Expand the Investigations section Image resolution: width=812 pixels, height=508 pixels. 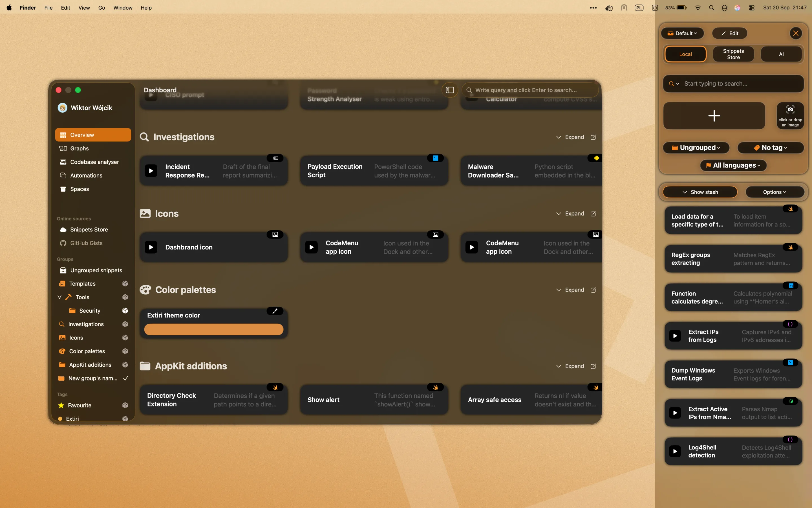[x=570, y=137]
